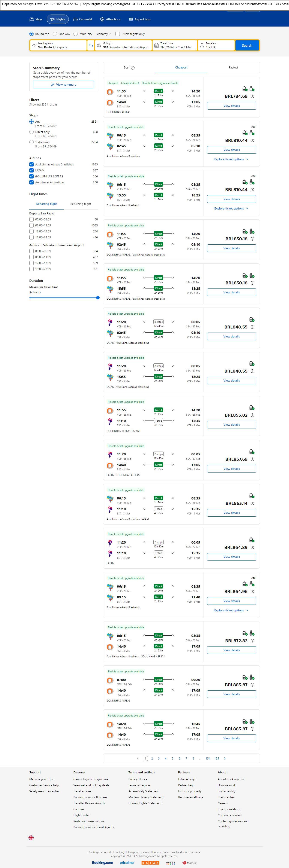Uncheck the LATAM airline filter
The width and height of the screenshot is (289, 868).
click(x=31, y=171)
